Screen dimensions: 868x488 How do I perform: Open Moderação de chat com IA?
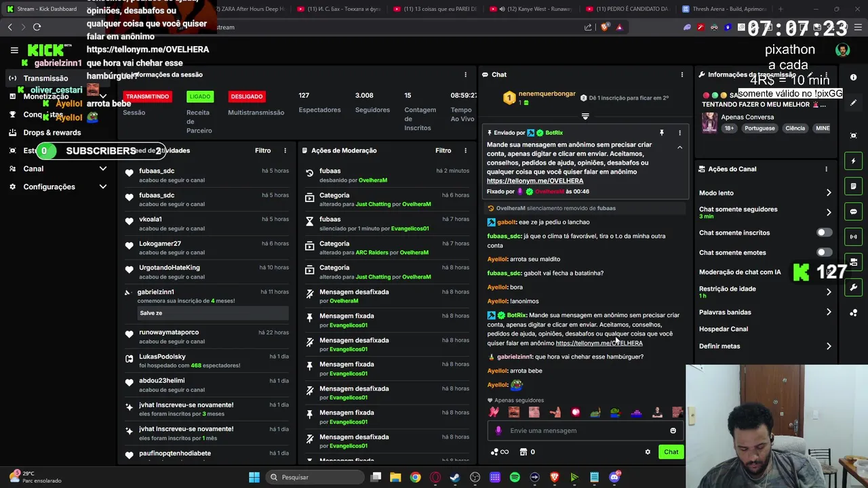point(740,272)
